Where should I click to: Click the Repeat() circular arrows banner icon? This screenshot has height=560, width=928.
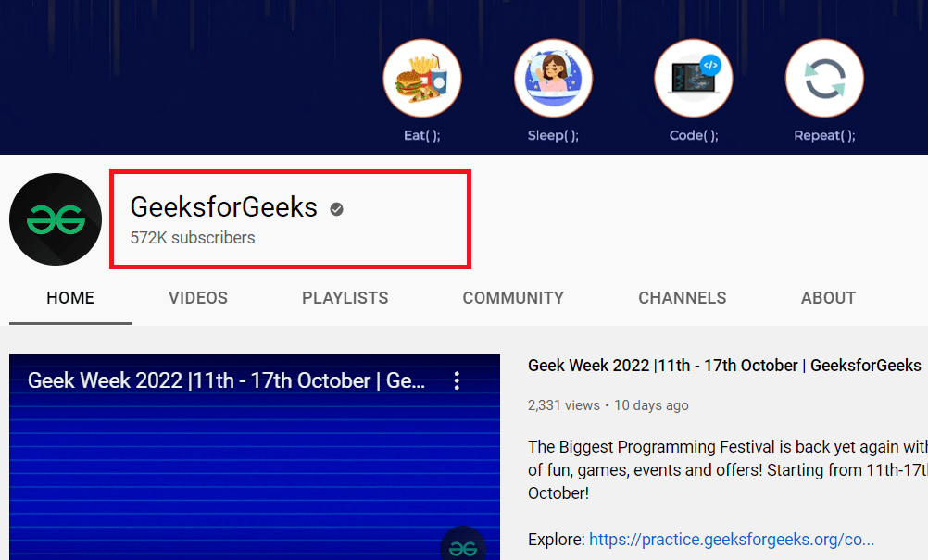(x=824, y=79)
